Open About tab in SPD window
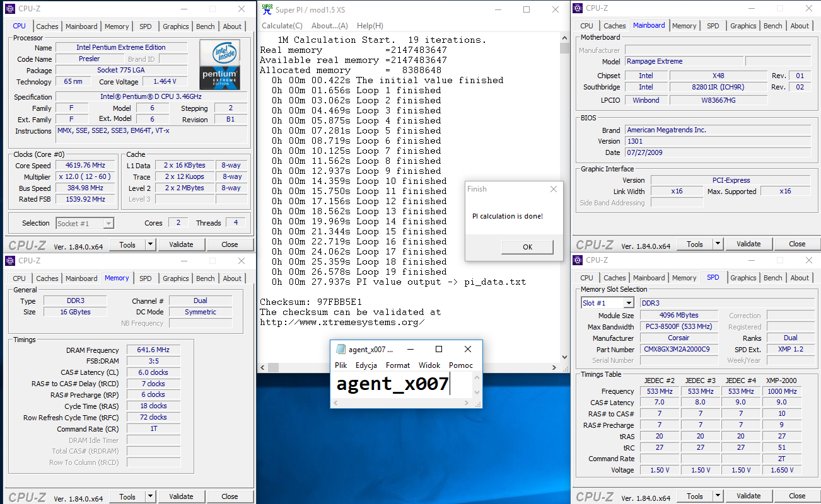Image resolution: width=821 pixels, height=504 pixels. pos(800,278)
